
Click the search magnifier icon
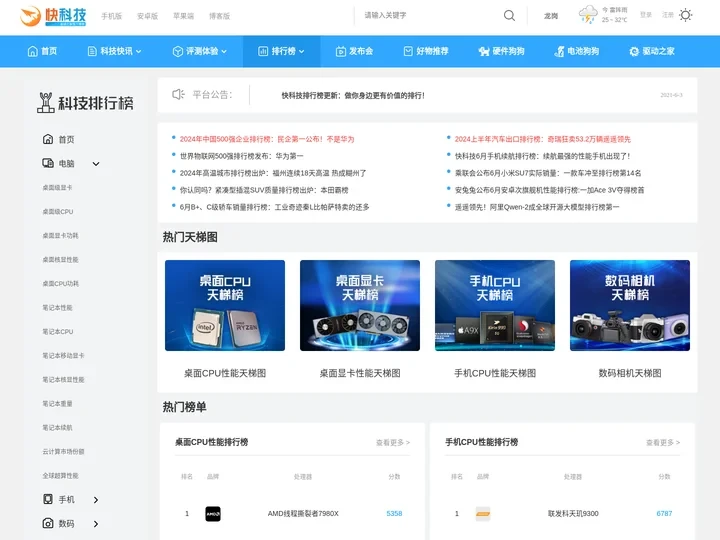(x=509, y=15)
